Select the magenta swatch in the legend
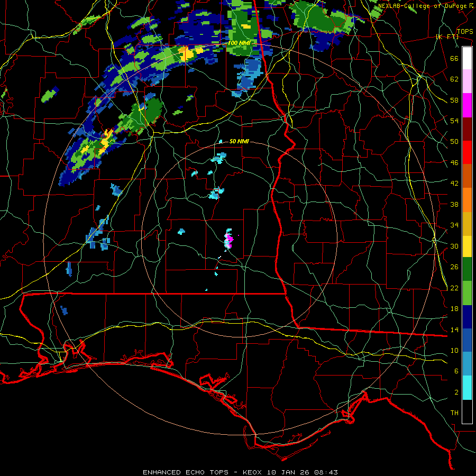Screen dimensions: 476x476 pos(467,105)
